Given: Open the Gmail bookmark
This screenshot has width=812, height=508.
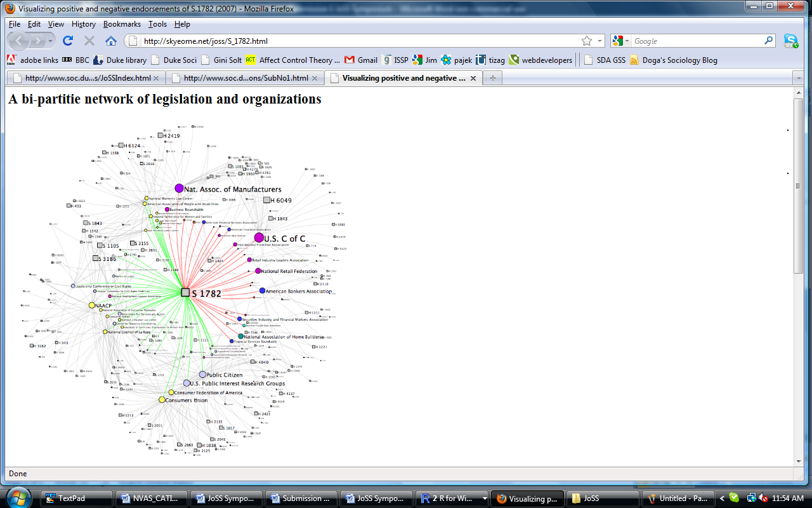Looking at the screenshot, I should coord(361,60).
